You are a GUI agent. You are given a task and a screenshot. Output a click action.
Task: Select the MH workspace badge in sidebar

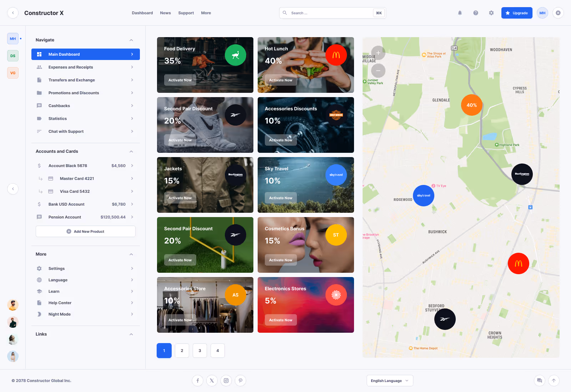13,39
